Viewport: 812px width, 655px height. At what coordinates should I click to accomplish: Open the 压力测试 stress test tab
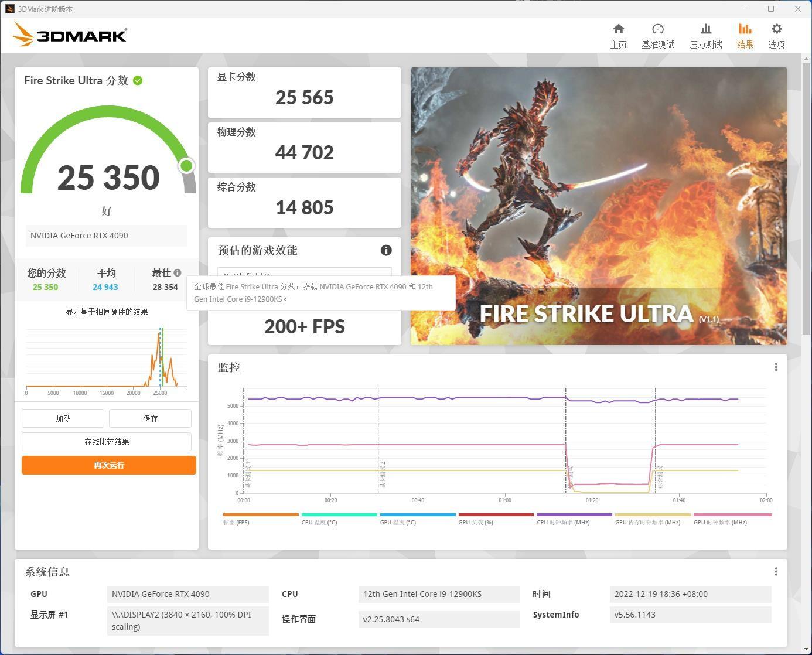(705, 36)
